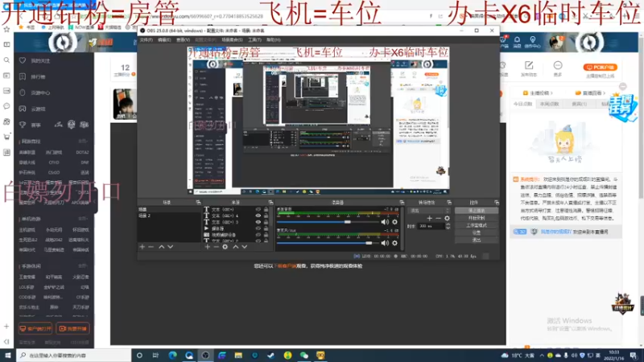The height and width of the screenshot is (362, 644).
Task: Open OBS 文件(F) menu
Action: tap(147, 39)
